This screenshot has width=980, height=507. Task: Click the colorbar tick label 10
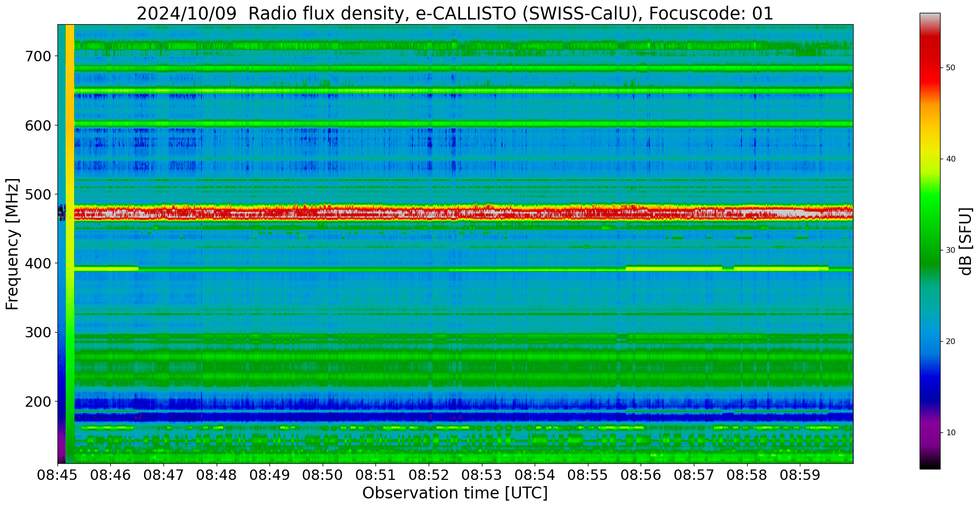(951, 433)
